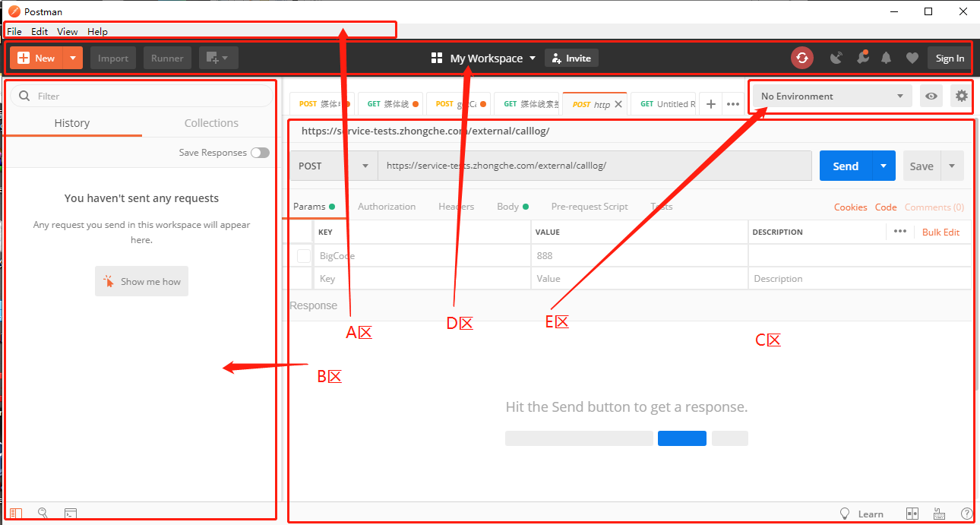The width and height of the screenshot is (980, 525).
Task: Click the Sign In button
Action: coord(950,58)
